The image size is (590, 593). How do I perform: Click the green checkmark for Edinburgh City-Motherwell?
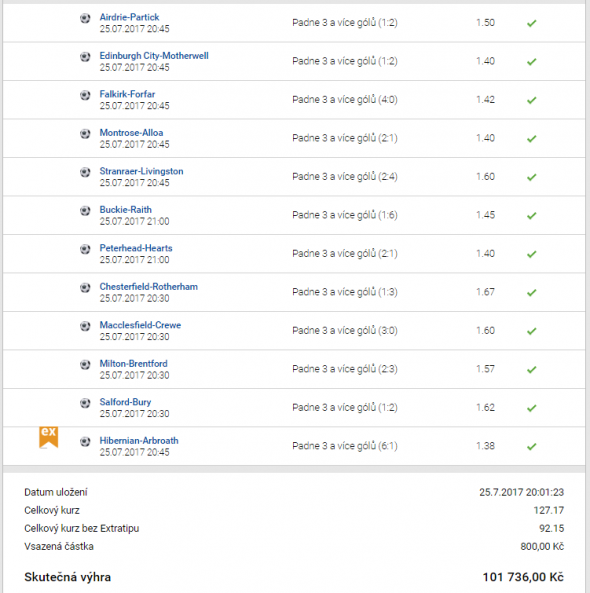pyautogui.click(x=531, y=62)
